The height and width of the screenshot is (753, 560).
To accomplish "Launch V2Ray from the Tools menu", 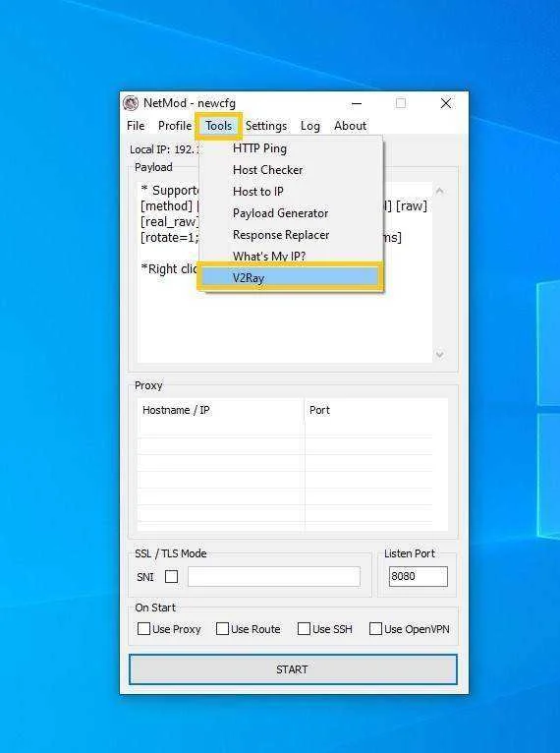I will 291,277.
